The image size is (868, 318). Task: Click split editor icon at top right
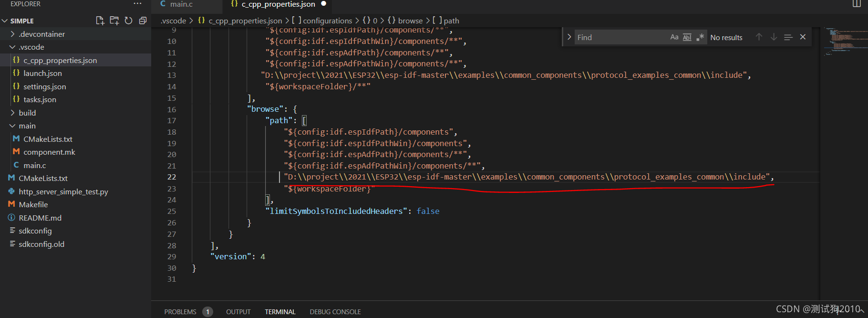tap(857, 4)
